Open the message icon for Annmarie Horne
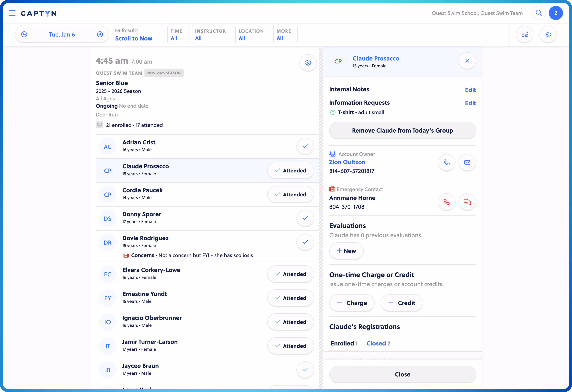This screenshot has height=392, width=572. point(467,202)
